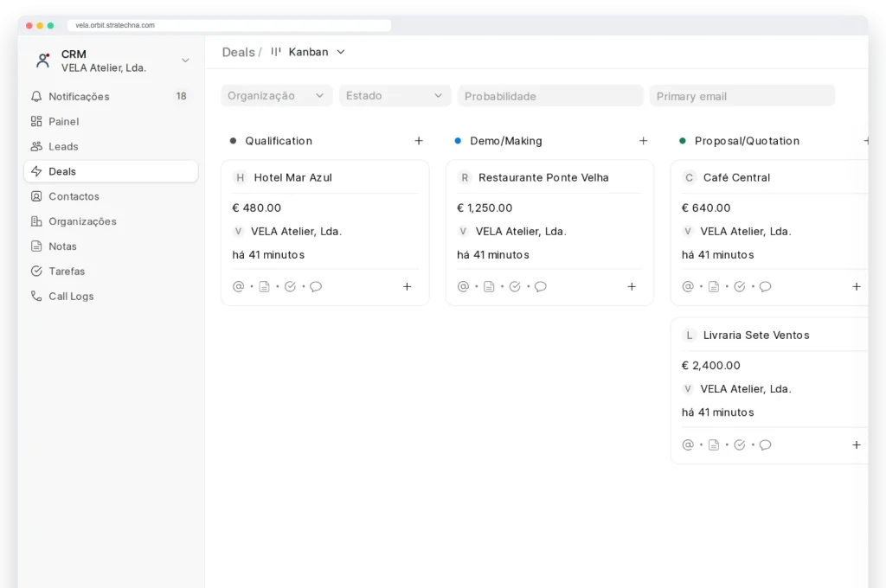
Task: Click the plus on Livraria Sete Ventos card
Action: pyautogui.click(x=857, y=444)
